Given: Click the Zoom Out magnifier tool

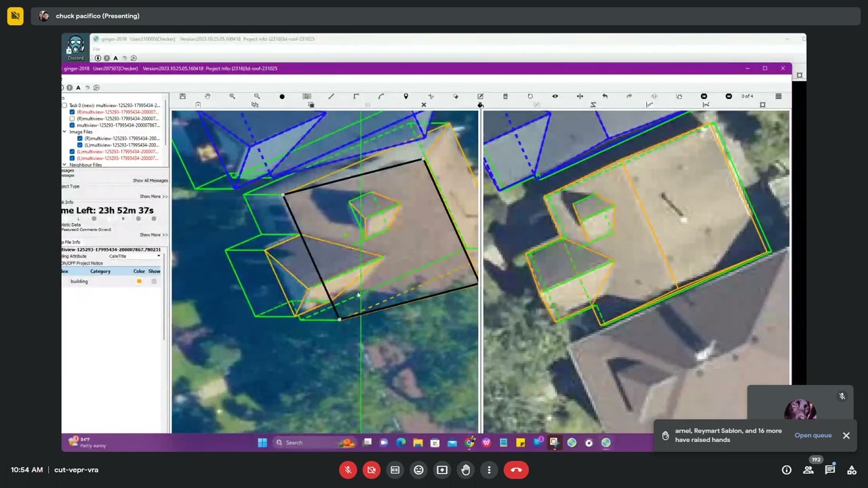Looking at the screenshot, I should pyautogui.click(x=257, y=96).
